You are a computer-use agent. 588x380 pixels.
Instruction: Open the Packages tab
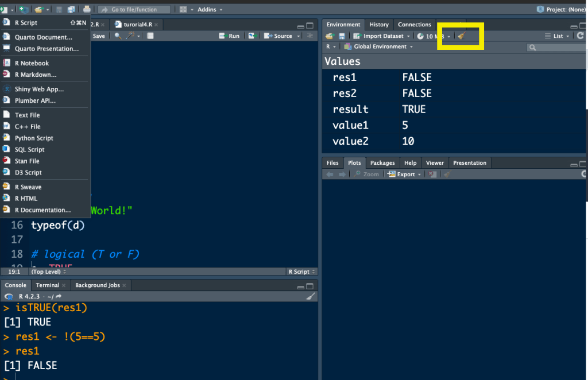(x=382, y=163)
